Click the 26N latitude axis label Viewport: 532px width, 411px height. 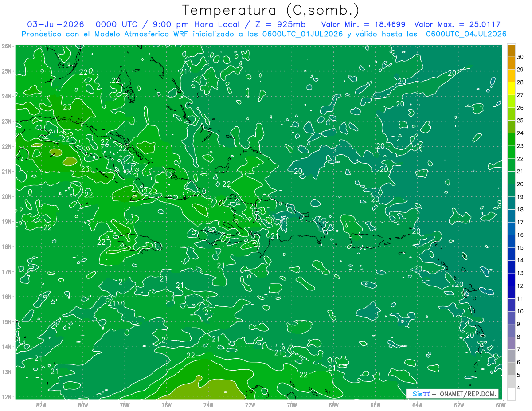pos(6,46)
